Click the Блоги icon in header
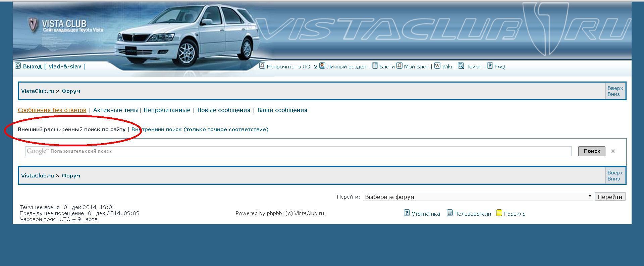This screenshot has height=266, width=644. pyautogui.click(x=375, y=66)
